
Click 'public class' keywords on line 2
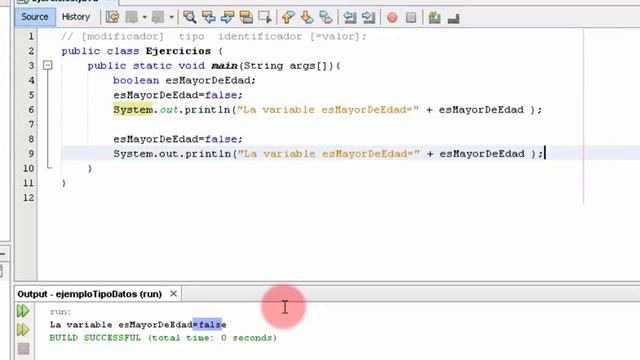[100, 51]
